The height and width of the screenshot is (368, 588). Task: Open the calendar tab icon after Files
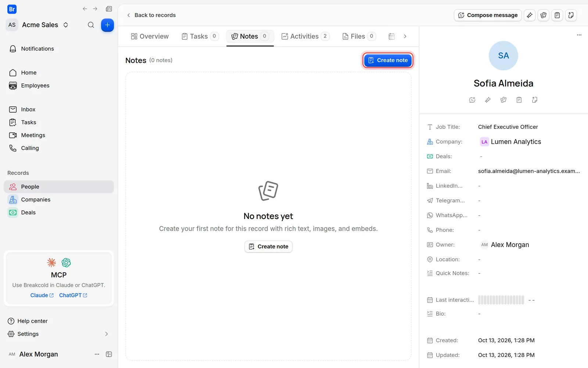(392, 36)
